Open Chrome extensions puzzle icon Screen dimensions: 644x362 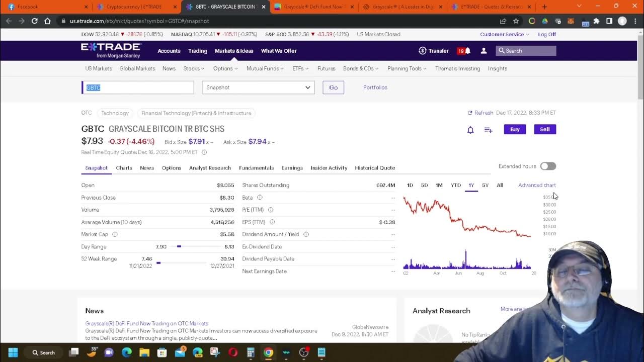click(597, 21)
